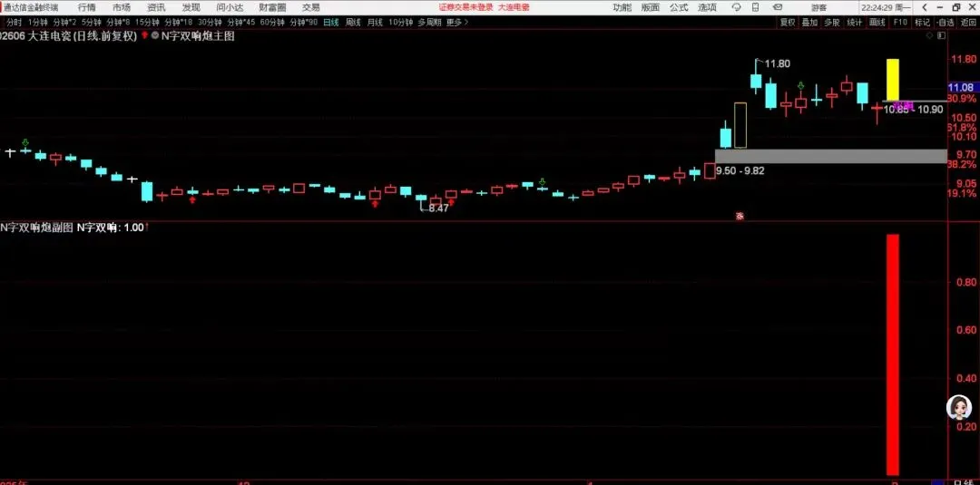Viewport: 980px width, 485px height.
Task: Click the grey 9.50 - 9.82 support zone
Action: [830, 156]
